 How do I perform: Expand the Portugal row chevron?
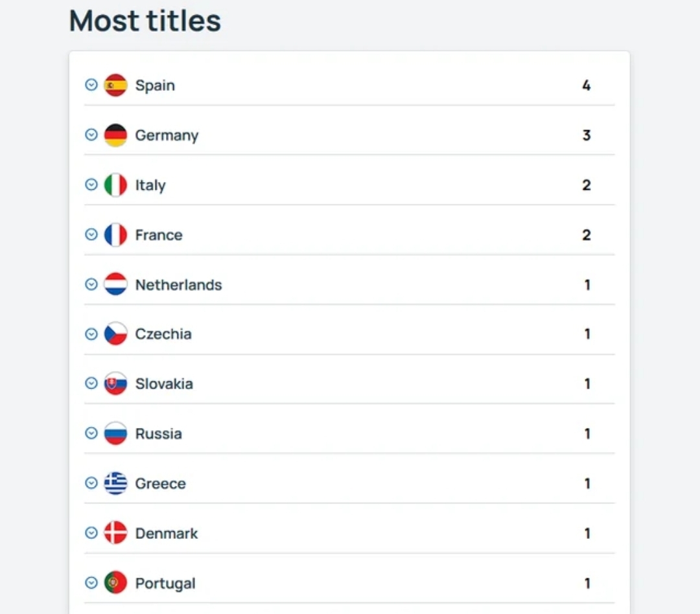tap(91, 583)
